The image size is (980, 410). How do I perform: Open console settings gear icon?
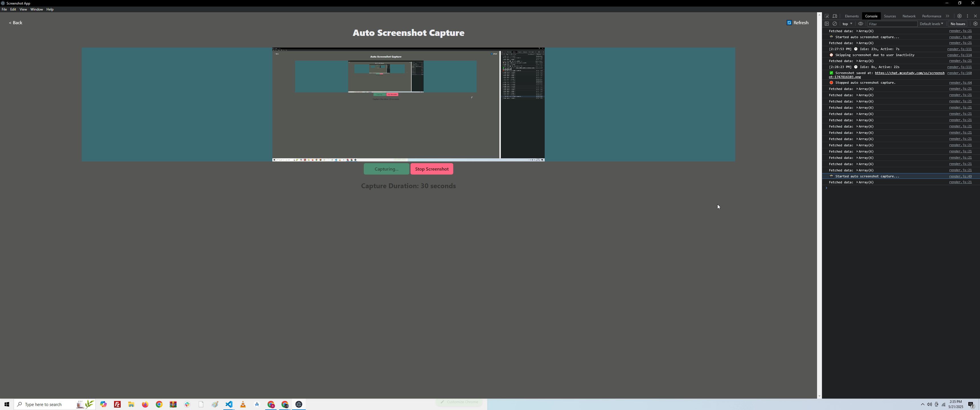click(x=975, y=24)
